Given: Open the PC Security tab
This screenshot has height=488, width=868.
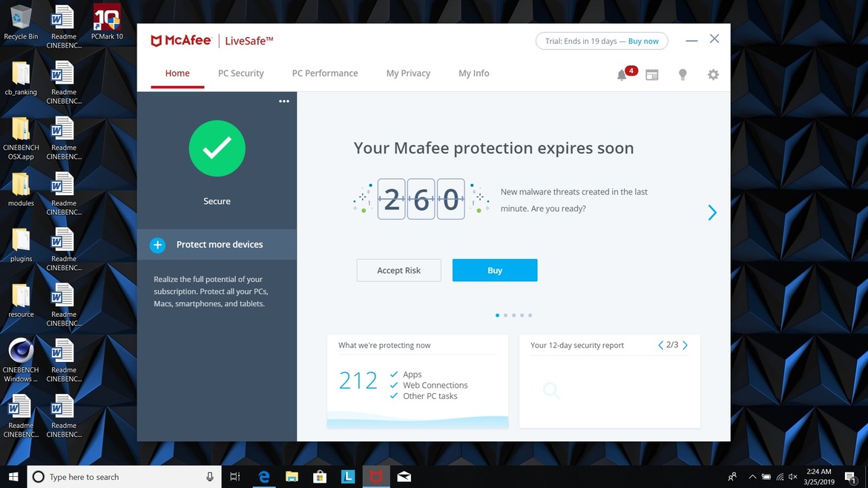Looking at the screenshot, I should pos(241,73).
